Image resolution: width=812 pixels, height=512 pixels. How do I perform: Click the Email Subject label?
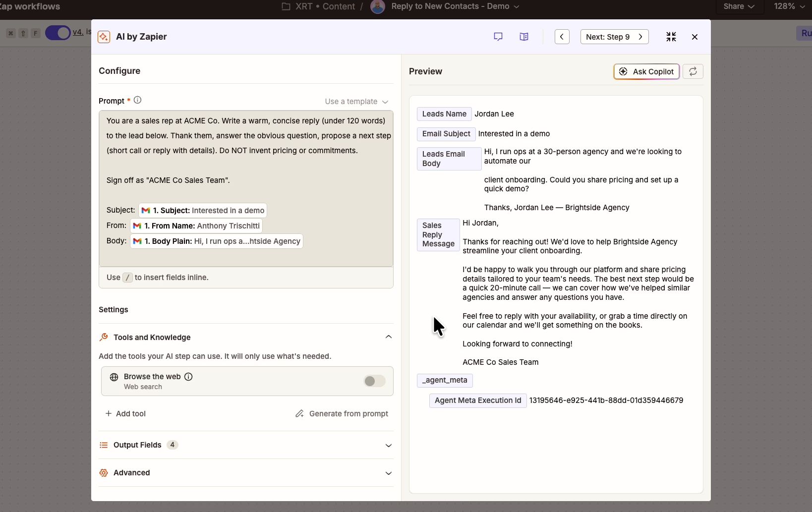(x=446, y=134)
